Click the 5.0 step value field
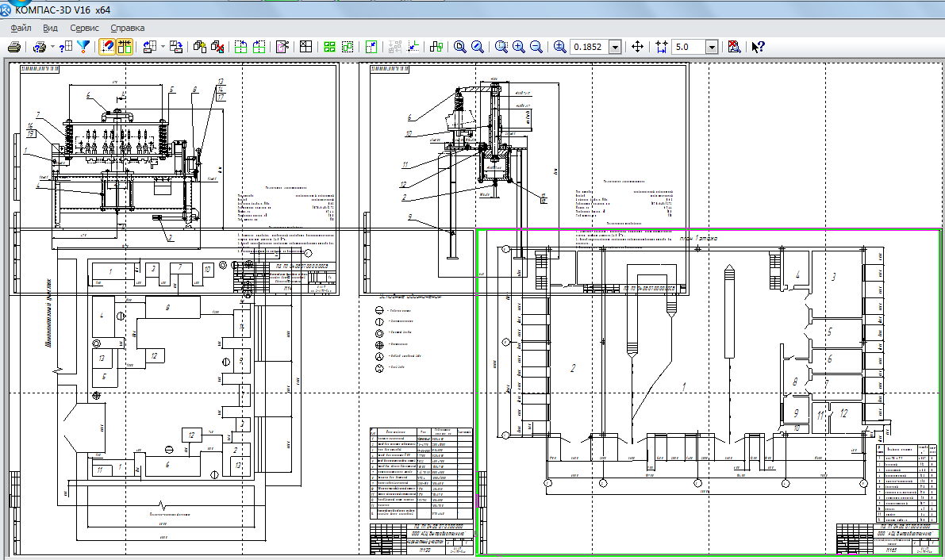This screenshot has height=560, width=945. point(689,47)
